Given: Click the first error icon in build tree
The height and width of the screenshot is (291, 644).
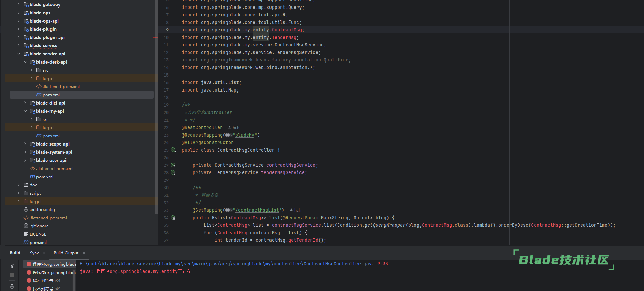Looking at the screenshot, I should (x=29, y=264).
